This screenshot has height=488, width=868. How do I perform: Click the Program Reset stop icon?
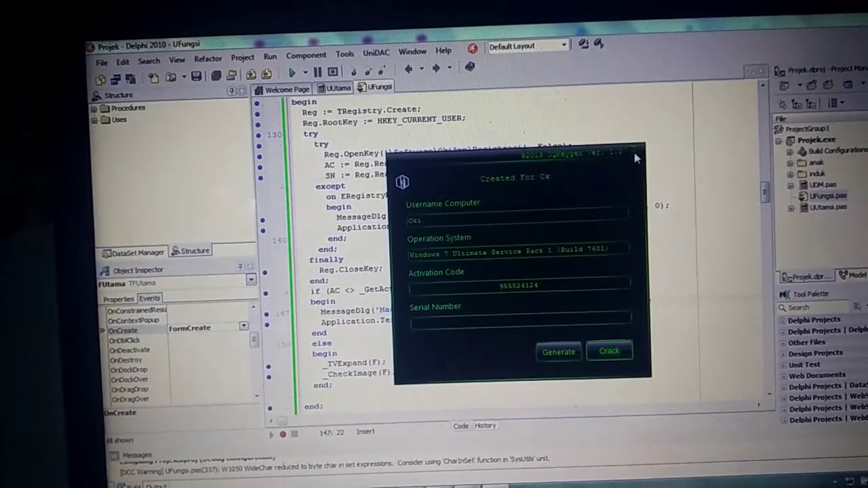pos(332,71)
